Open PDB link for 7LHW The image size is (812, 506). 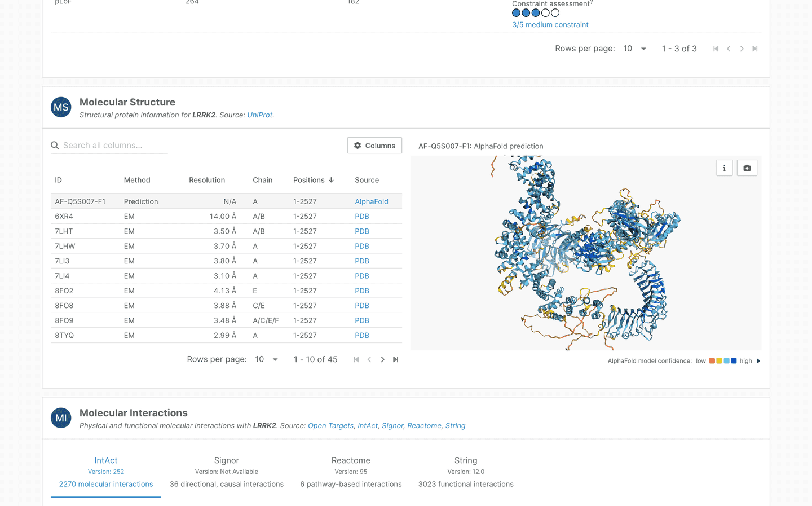362,247
